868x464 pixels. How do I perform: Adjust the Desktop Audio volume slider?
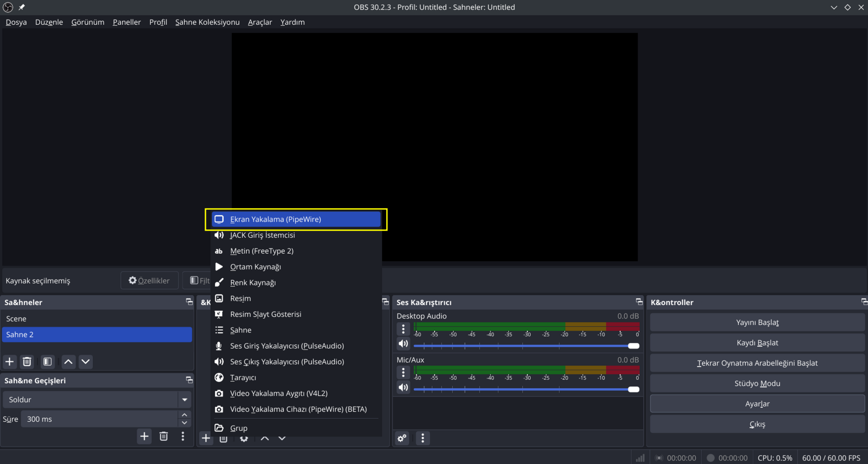(526, 346)
